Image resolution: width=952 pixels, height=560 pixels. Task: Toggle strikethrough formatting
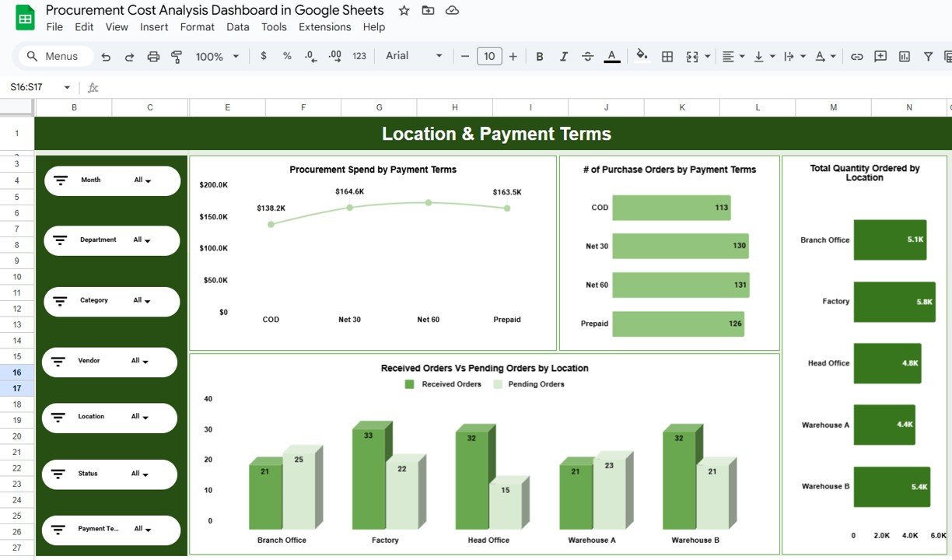(x=589, y=56)
